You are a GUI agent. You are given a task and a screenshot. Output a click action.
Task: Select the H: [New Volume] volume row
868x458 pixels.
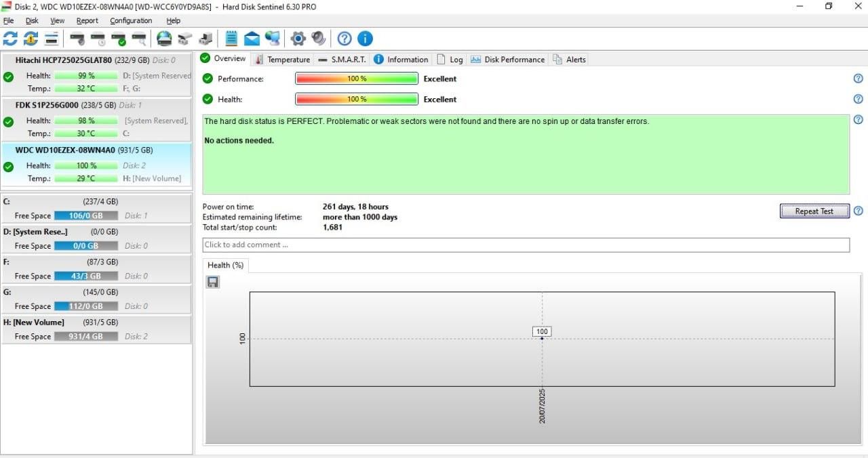(96, 329)
